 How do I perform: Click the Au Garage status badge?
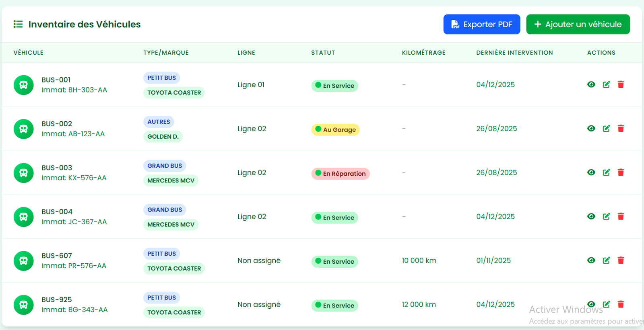(x=335, y=130)
